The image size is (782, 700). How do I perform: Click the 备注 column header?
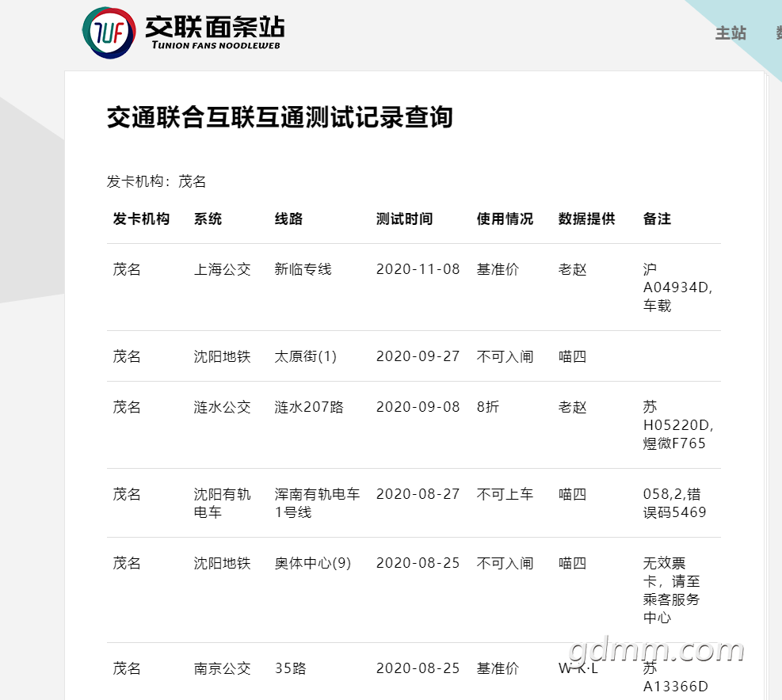pyautogui.click(x=657, y=219)
